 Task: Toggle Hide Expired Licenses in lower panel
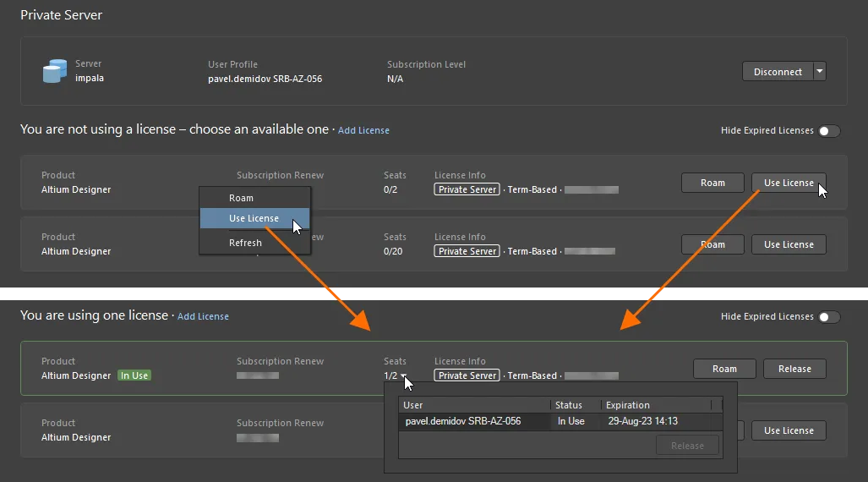(x=828, y=317)
